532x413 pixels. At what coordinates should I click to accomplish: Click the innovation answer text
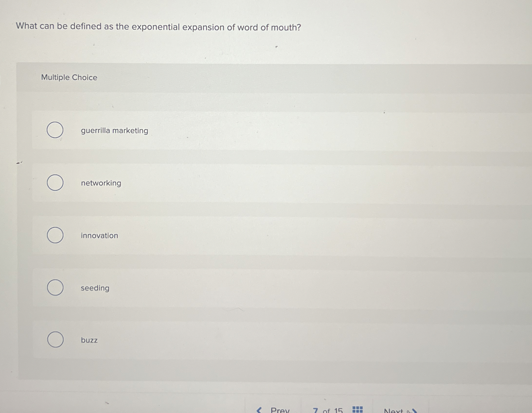[99, 235]
